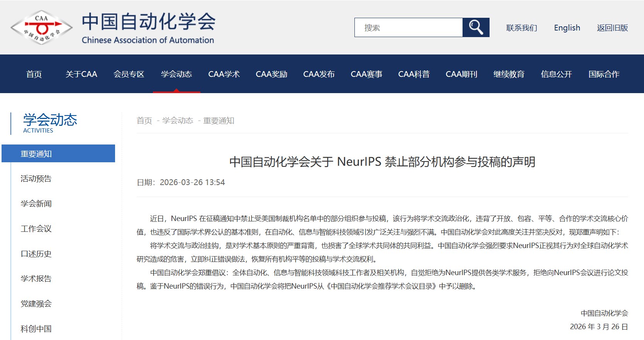Switch the site language to English

tap(567, 28)
